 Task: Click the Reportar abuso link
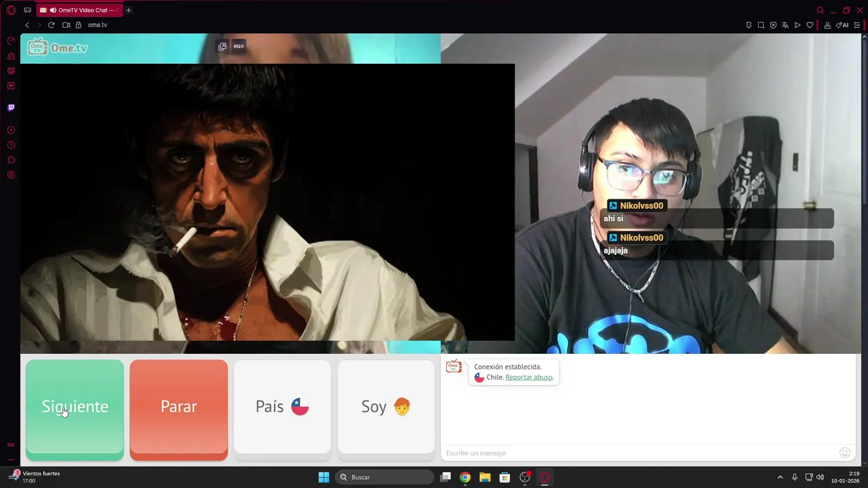529,378
